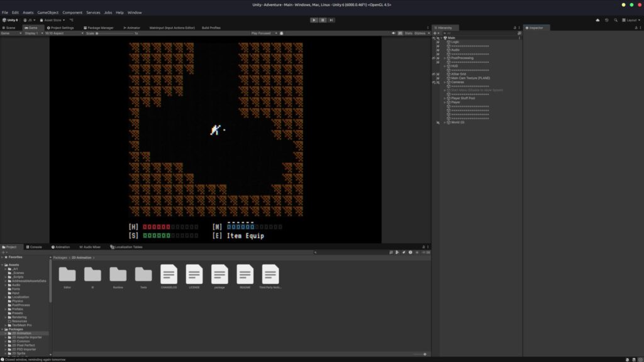Switch to the Inspector tab
This screenshot has height=362, width=644.
[535, 28]
